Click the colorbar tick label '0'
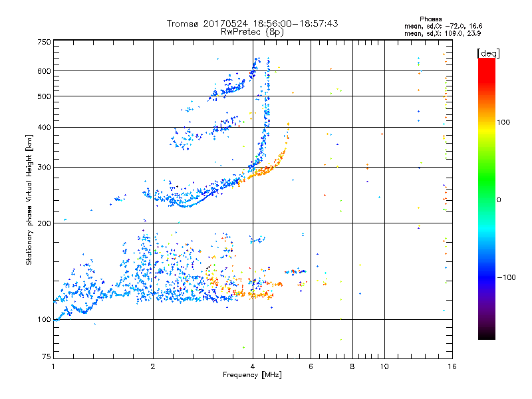 point(499,199)
